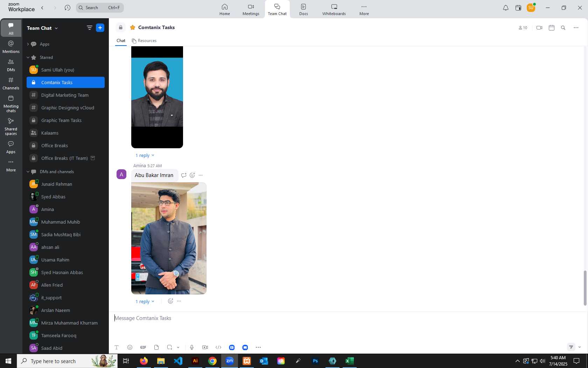Open the Graphic Team Tasks channel
588x368 pixels.
click(x=65, y=120)
